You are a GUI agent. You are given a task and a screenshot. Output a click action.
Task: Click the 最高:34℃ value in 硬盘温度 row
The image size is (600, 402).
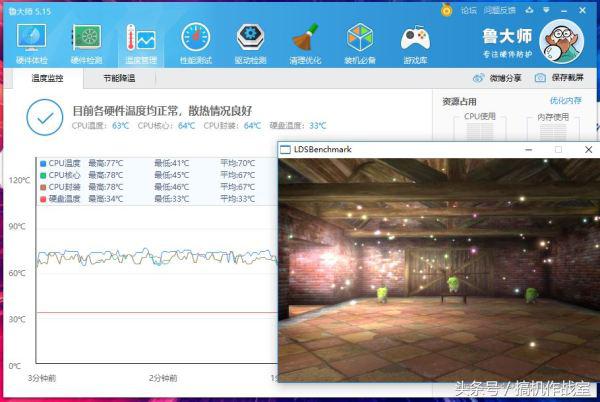pyautogui.click(x=106, y=199)
